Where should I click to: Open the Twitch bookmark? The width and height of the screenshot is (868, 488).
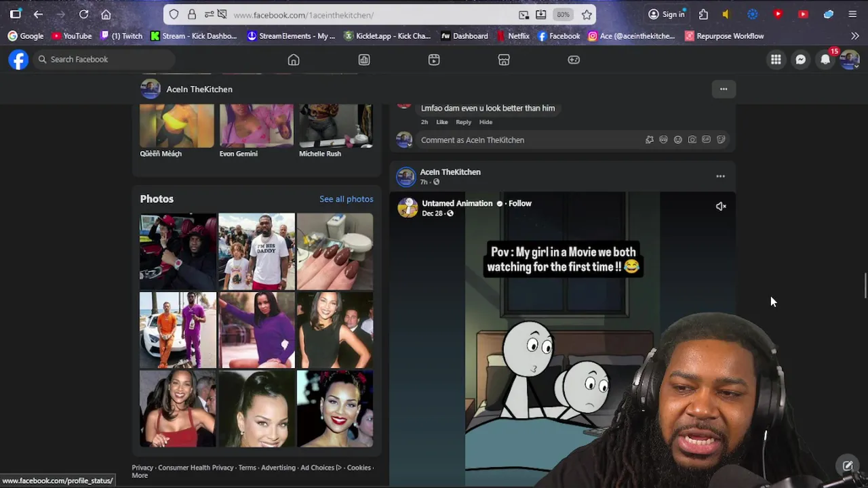pos(121,36)
